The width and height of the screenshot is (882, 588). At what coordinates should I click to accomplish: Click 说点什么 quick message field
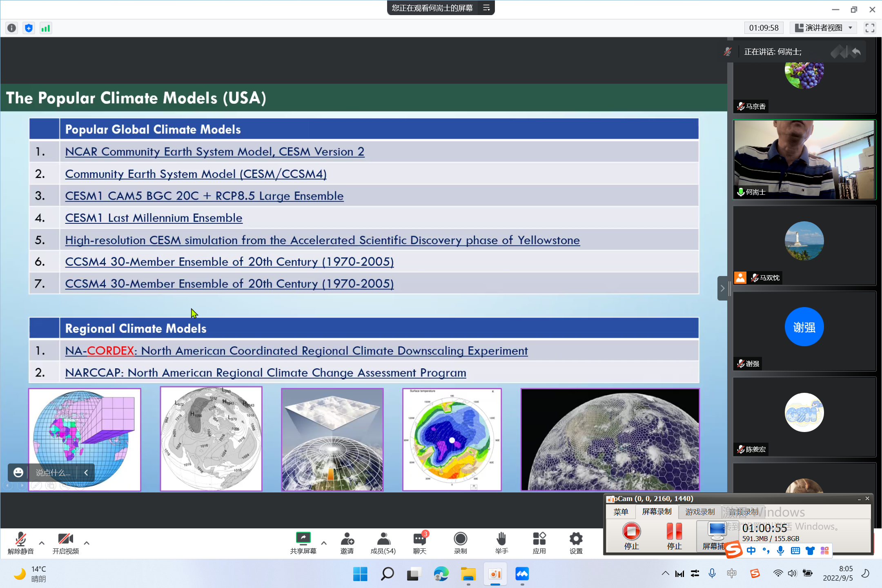[53, 472]
